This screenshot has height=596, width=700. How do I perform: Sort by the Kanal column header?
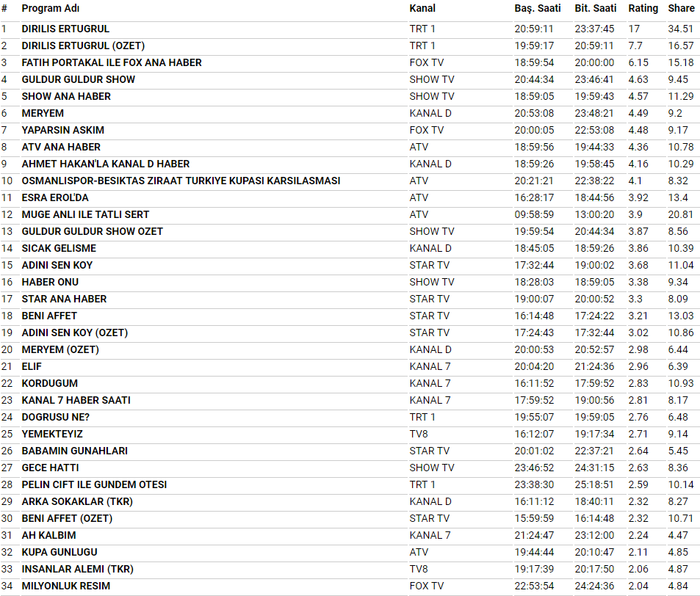(x=422, y=8)
